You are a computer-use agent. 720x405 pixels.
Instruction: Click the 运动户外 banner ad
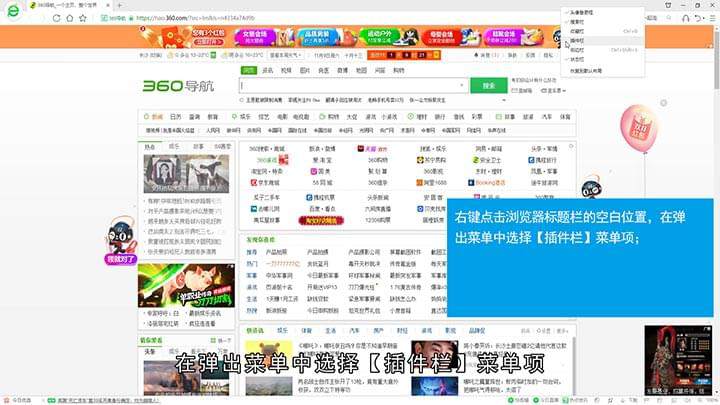click(x=388, y=37)
